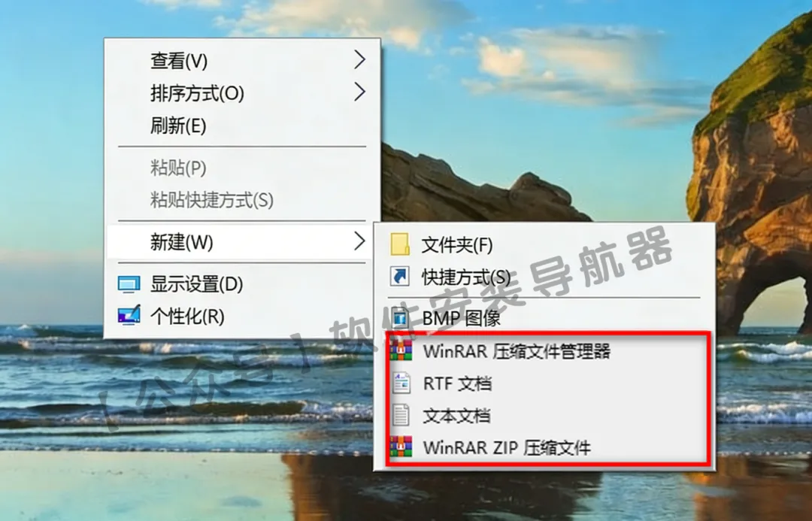This screenshot has height=521, width=812.
Task: Click the display settings monitor icon
Action: [x=129, y=283]
